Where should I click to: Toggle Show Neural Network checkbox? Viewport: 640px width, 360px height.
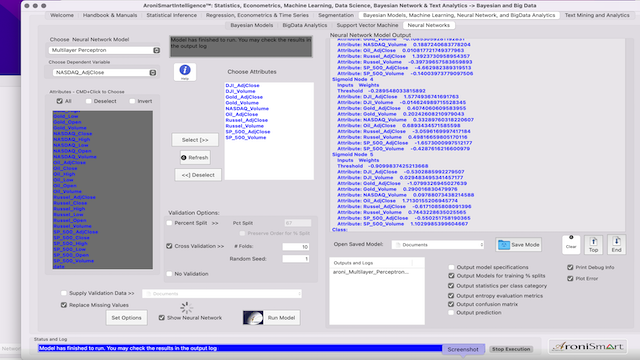coord(162,318)
